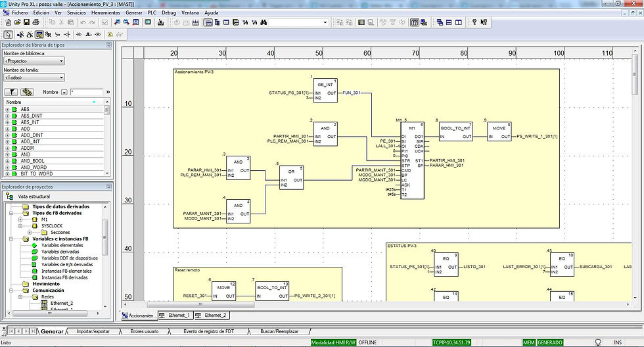Click the Print toolbar icon
Viewport: 644px width, 347px height.
coord(35,22)
